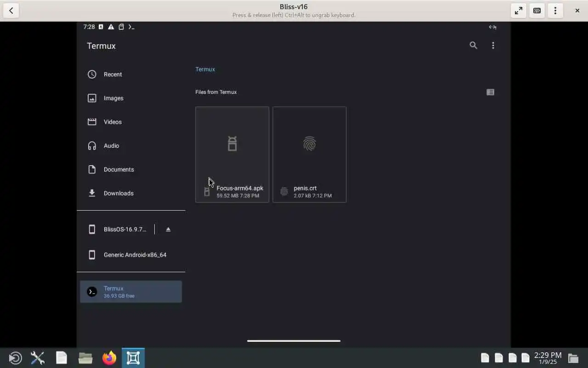Open Images category
This screenshot has height=368, width=588.
click(131, 98)
